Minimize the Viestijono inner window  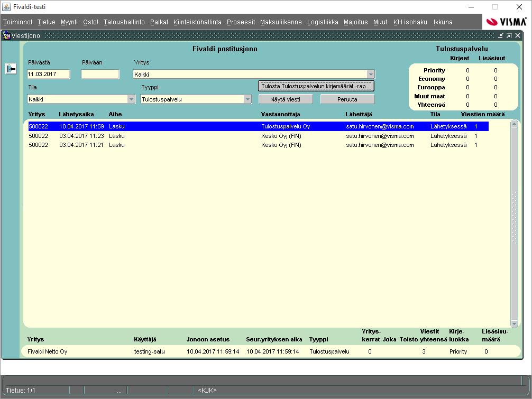pyautogui.click(x=501, y=35)
